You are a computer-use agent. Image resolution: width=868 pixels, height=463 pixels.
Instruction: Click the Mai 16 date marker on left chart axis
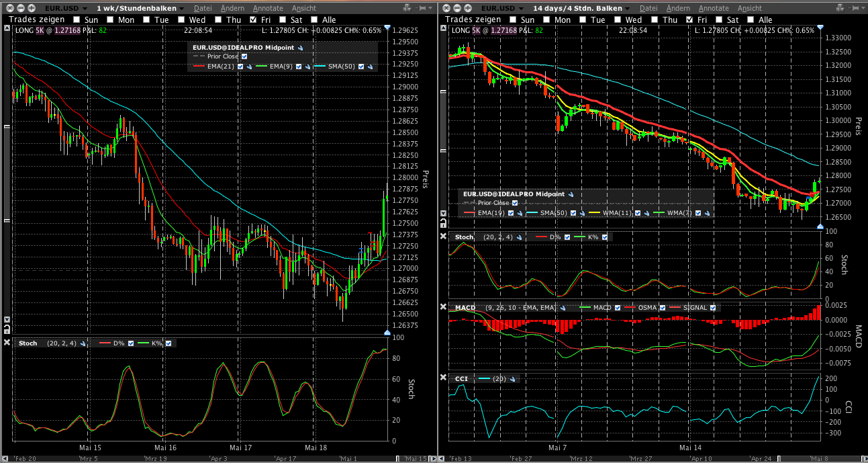(165, 447)
